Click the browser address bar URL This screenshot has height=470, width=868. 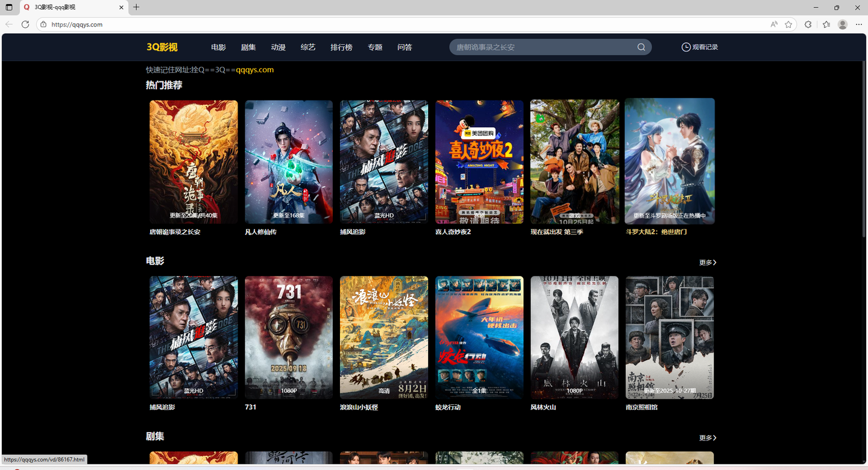(x=77, y=25)
